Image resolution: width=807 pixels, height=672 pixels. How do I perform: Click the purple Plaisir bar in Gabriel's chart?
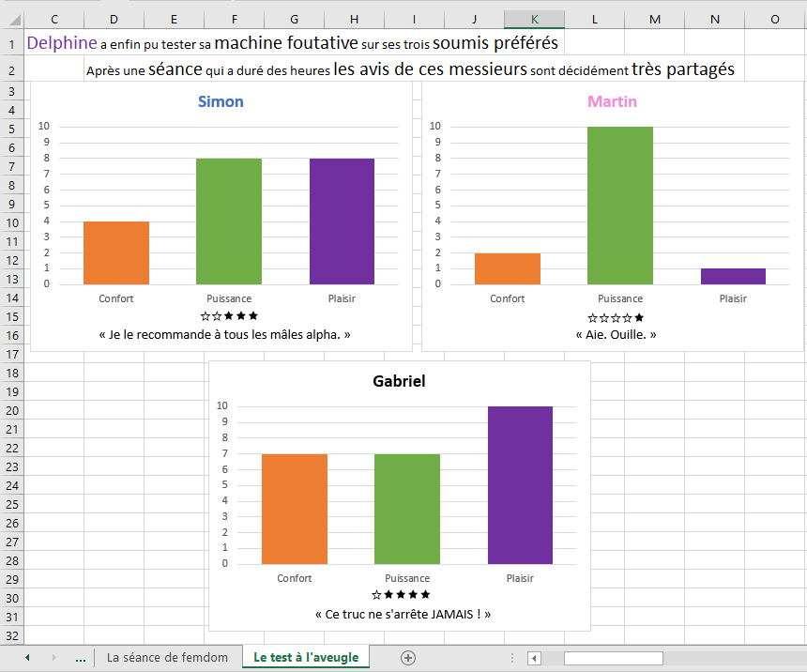(520, 484)
